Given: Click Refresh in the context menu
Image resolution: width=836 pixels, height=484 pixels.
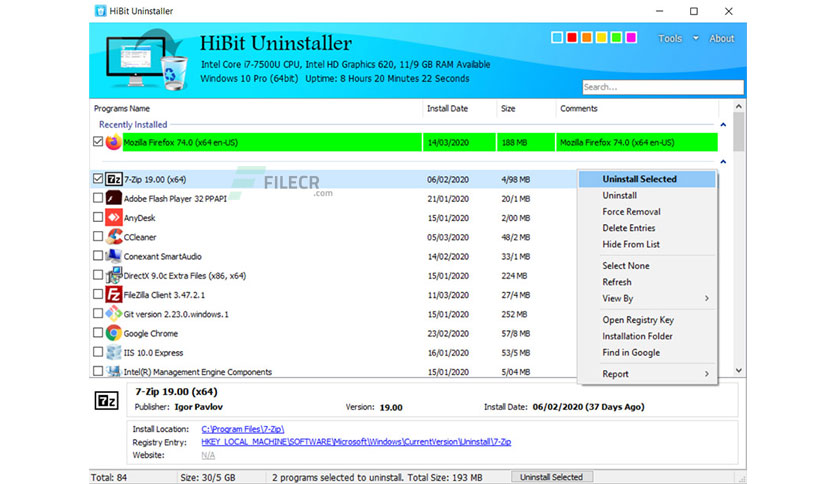Looking at the screenshot, I should (x=647, y=282).
